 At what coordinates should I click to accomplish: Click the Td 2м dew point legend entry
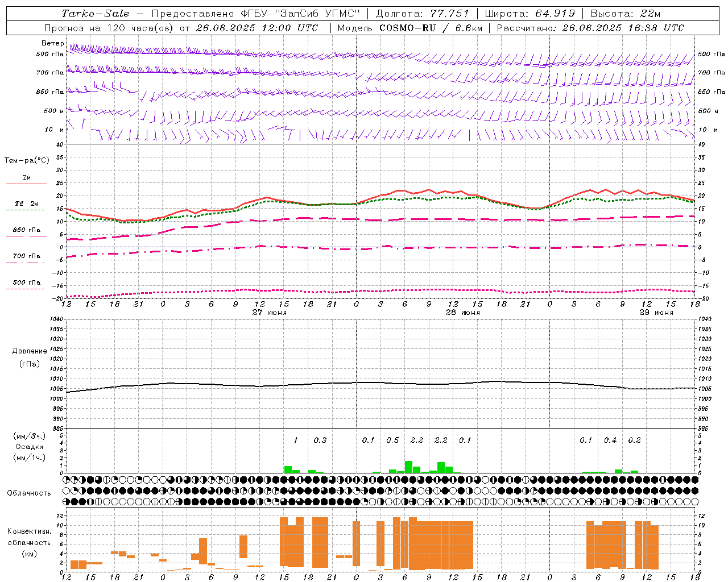pos(27,203)
